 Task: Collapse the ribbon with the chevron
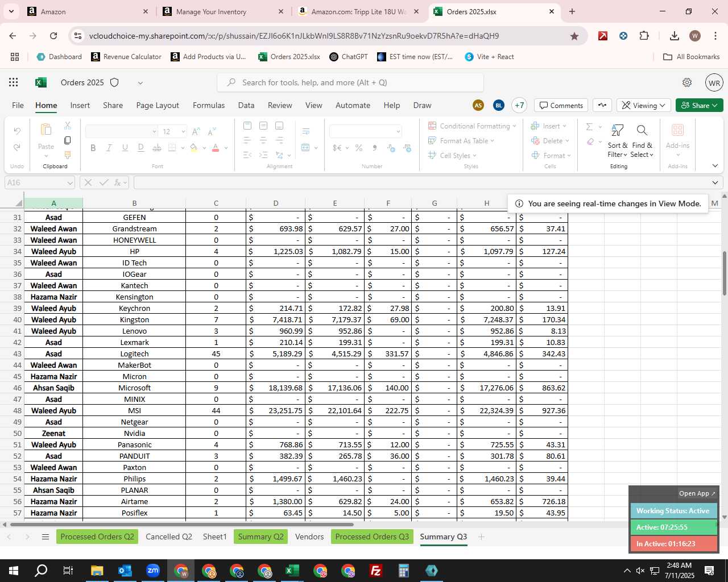tap(715, 166)
